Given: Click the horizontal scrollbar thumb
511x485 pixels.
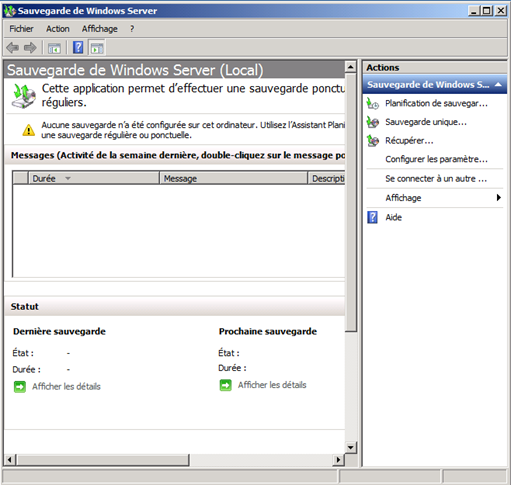Looking at the screenshot, I should 102,460.
